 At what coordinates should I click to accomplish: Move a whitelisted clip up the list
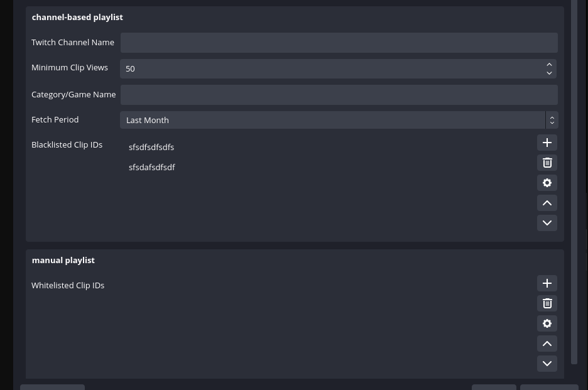pyautogui.click(x=547, y=344)
